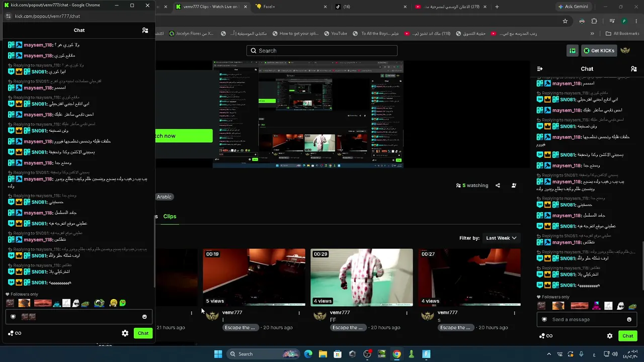Viewport: 644px width, 362px height.
Task: Switch to the YouTube (279) browser tab
Action: [450, 7]
